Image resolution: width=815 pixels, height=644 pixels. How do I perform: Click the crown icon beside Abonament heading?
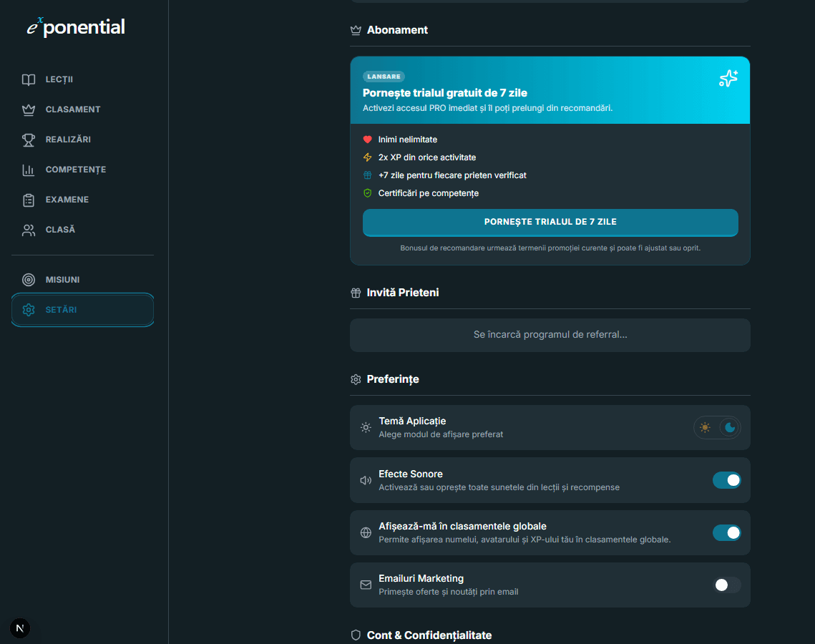tap(356, 30)
